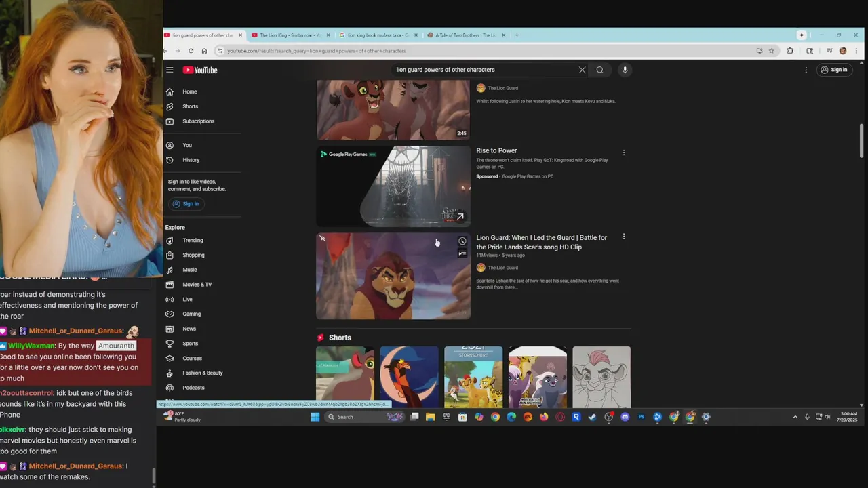Sign in using the top-right button
868x488 pixels.
pyautogui.click(x=834, y=70)
